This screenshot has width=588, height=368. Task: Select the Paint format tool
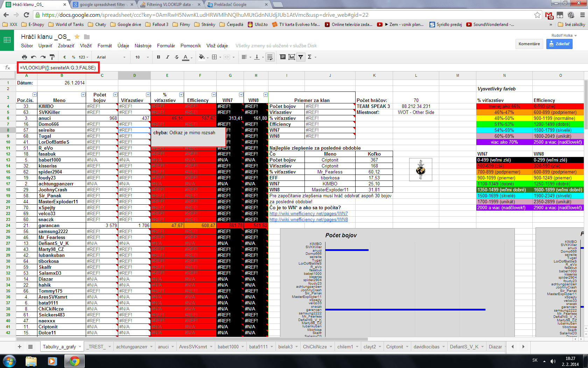tap(52, 57)
